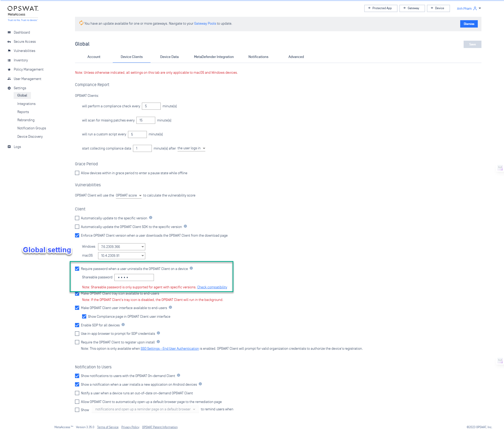Uncheck Require password on uninstall checkbox

[77, 269]
